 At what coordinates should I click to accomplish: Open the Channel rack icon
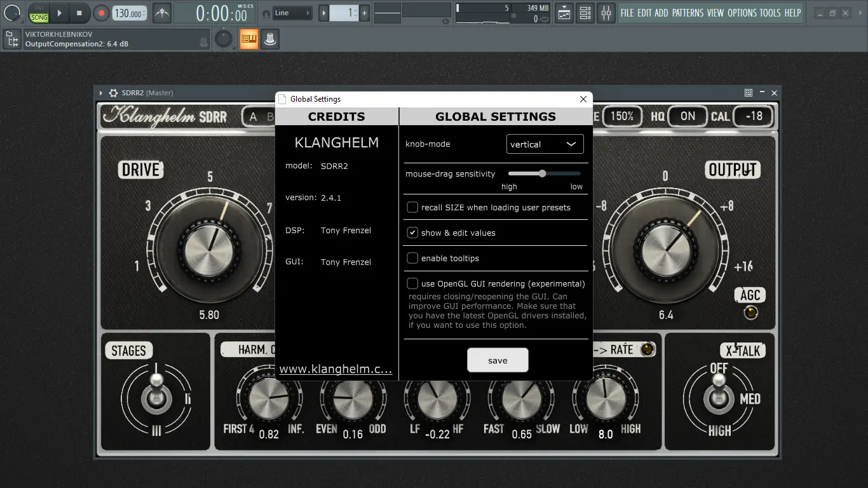(585, 13)
